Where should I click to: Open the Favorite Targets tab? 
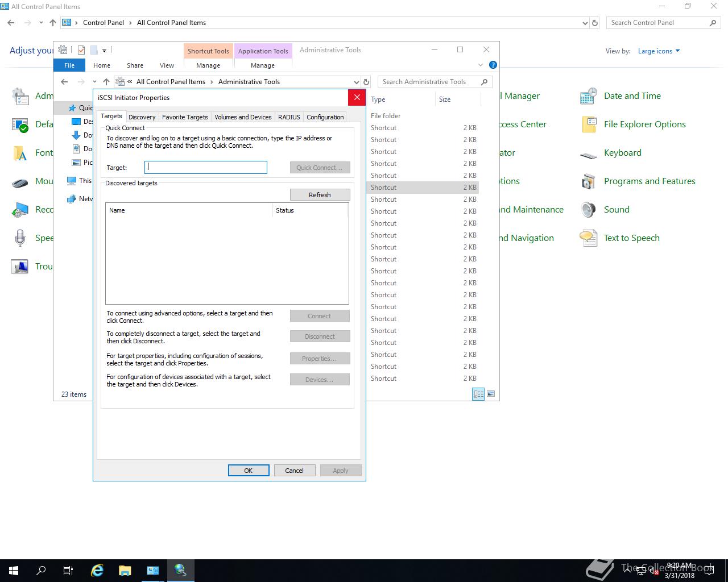185,117
